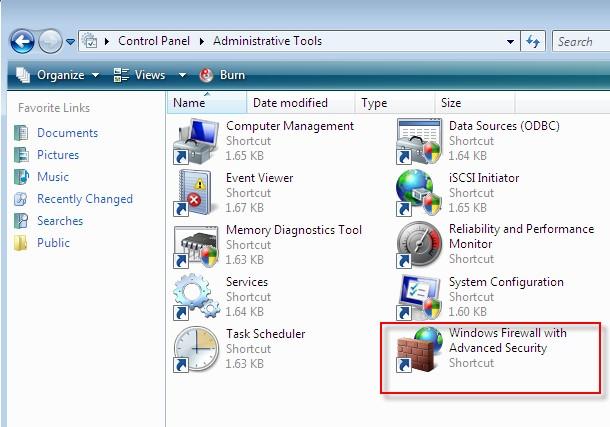Open the Data Sources (ODBC) icon
The height and width of the screenshot is (427, 610).
point(419,141)
